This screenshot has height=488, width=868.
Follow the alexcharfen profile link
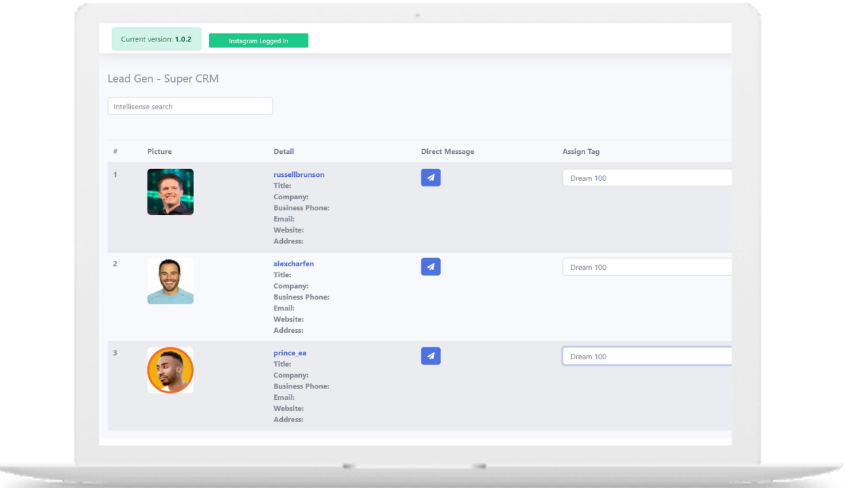tap(294, 264)
